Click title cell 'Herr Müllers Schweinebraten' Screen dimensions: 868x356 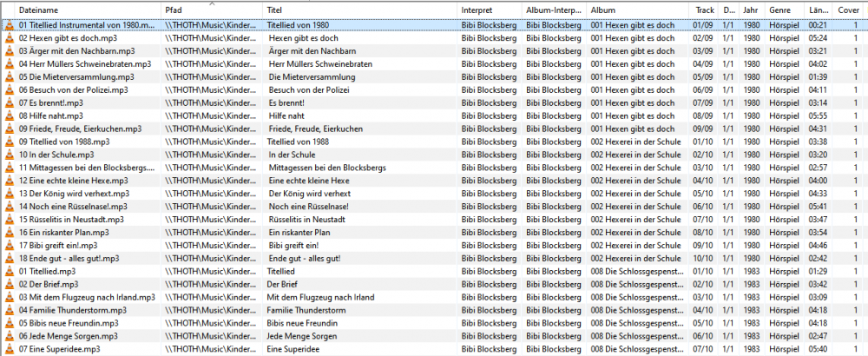[320, 64]
